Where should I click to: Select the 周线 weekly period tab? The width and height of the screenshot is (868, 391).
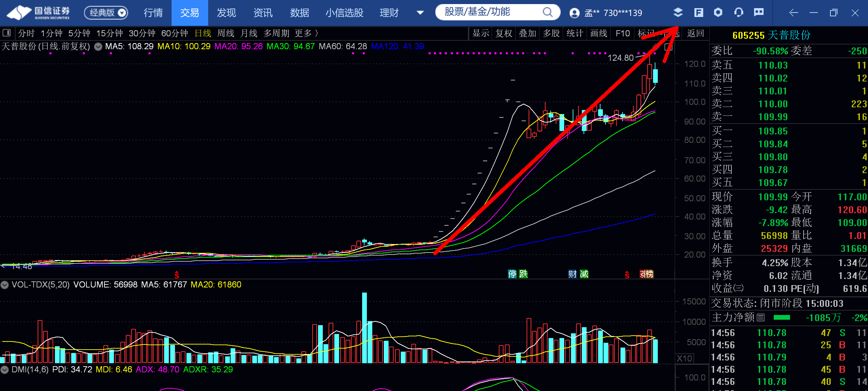[x=225, y=33]
